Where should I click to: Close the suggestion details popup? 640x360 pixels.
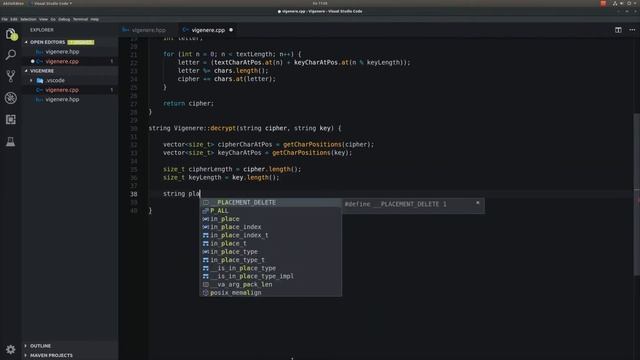pyautogui.click(x=478, y=203)
